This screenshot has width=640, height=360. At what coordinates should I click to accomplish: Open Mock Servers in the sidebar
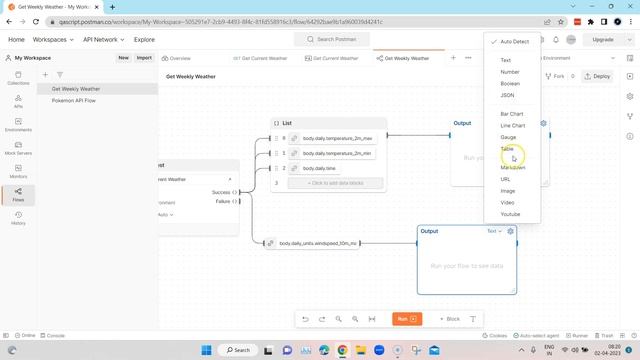click(x=18, y=148)
